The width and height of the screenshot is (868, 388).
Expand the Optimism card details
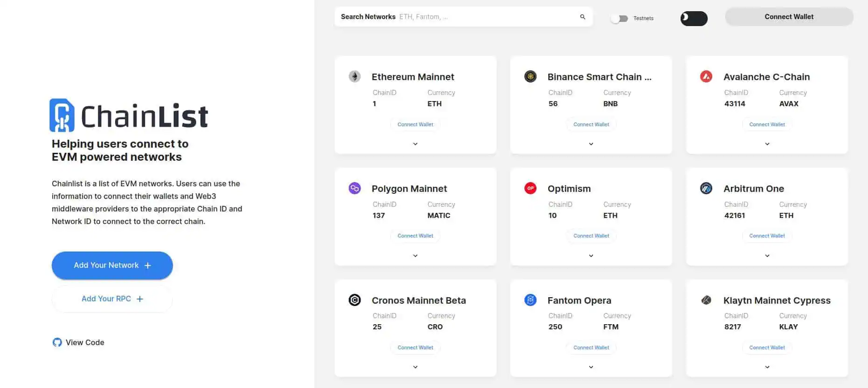591,256
